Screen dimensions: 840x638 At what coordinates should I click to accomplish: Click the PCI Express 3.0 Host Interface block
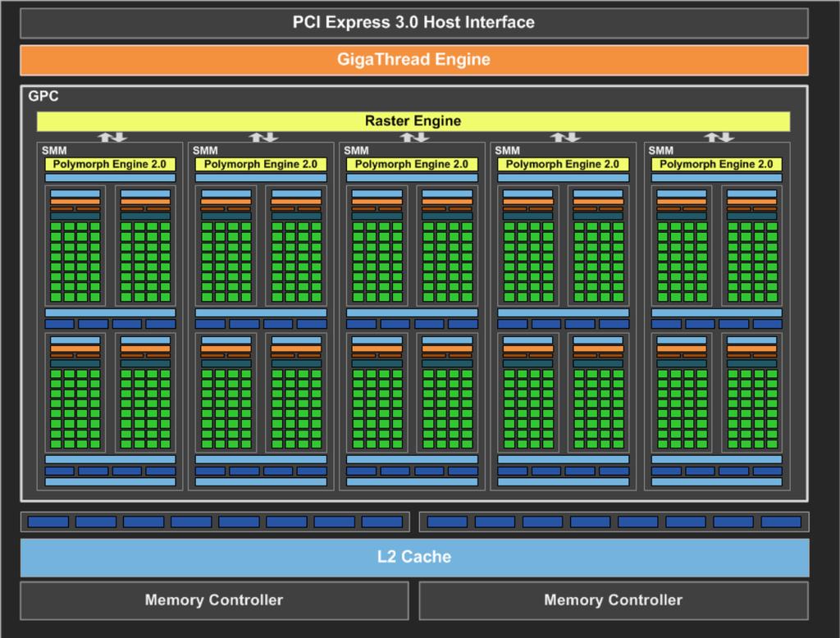[x=414, y=23]
